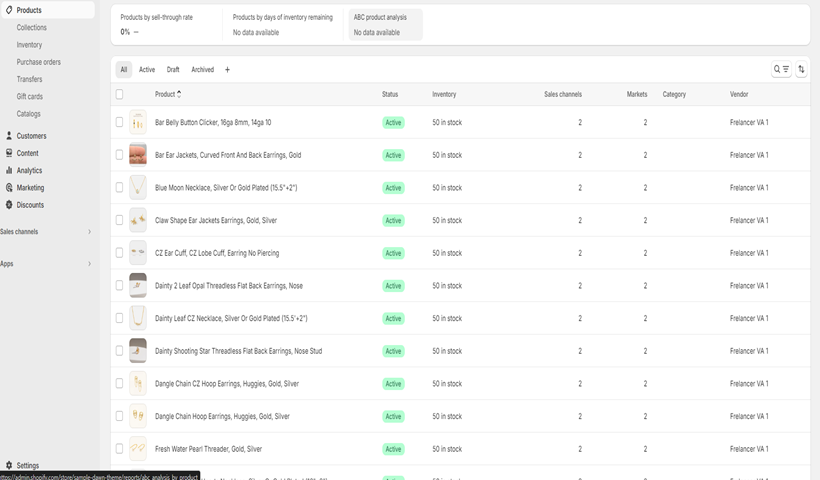This screenshot has width=820, height=480.
Task: Select the Blue Moon Necklace checkbox
Action: pyautogui.click(x=120, y=188)
